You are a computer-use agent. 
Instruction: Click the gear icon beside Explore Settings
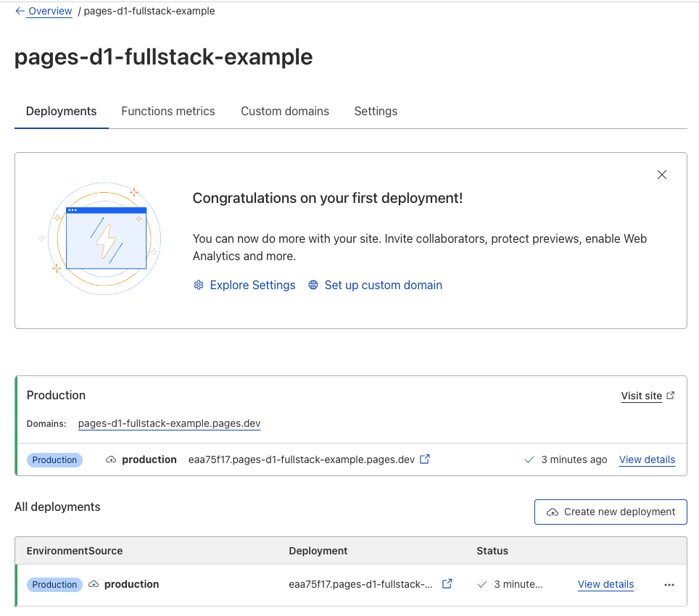(x=199, y=286)
